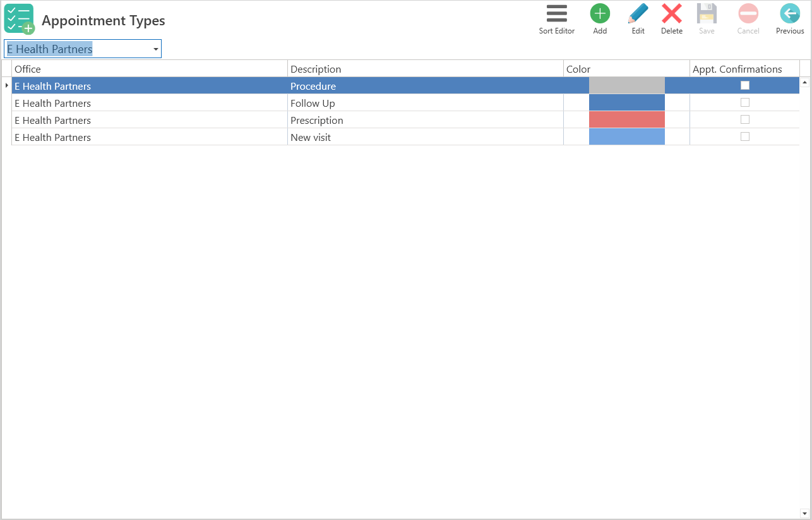The width and height of the screenshot is (812, 520).
Task: Toggle Appt. Confirmations for New visit
Action: click(x=745, y=136)
